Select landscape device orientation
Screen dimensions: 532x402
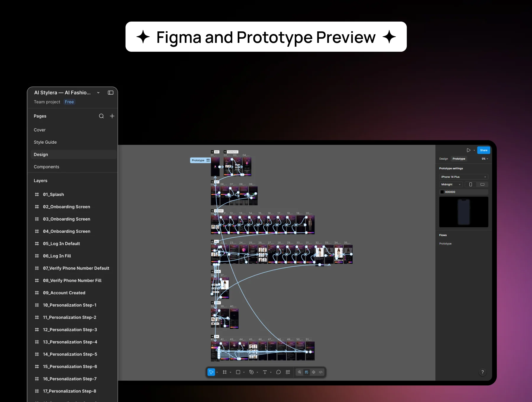pyautogui.click(x=482, y=184)
